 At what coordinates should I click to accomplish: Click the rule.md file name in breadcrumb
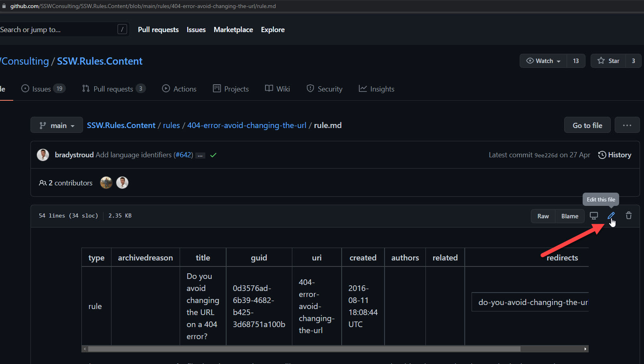click(x=328, y=125)
